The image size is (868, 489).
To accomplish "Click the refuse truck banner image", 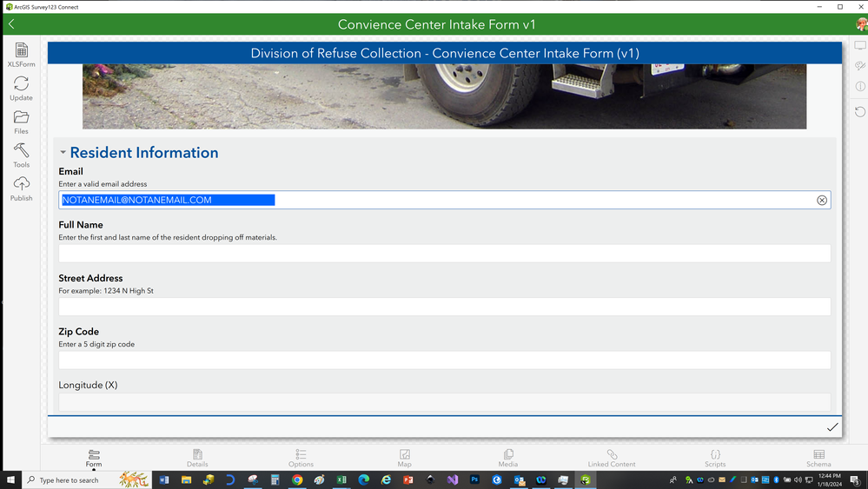I will (x=445, y=96).
